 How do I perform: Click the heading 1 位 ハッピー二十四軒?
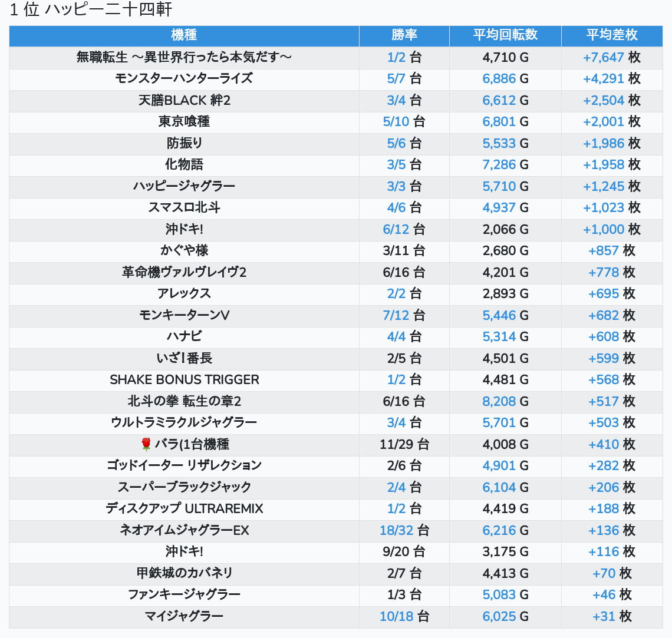(91, 10)
